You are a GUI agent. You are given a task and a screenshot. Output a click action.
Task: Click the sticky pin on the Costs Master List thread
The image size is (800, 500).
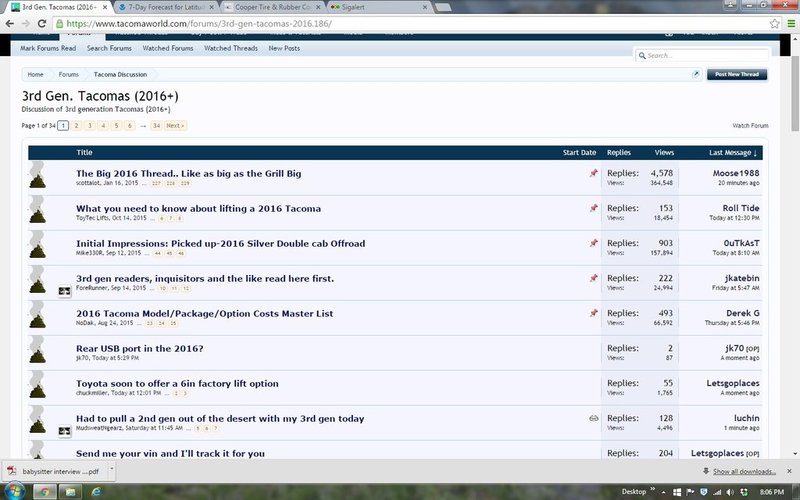tap(593, 313)
